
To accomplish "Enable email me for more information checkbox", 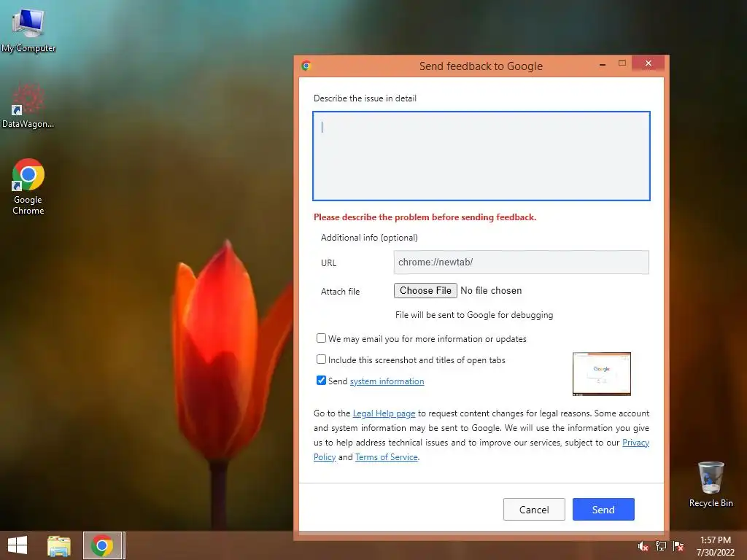I will point(321,338).
